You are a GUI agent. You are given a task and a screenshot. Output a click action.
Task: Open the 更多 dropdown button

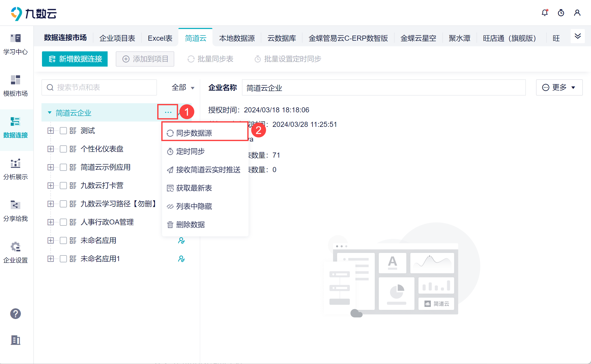pyautogui.click(x=559, y=87)
